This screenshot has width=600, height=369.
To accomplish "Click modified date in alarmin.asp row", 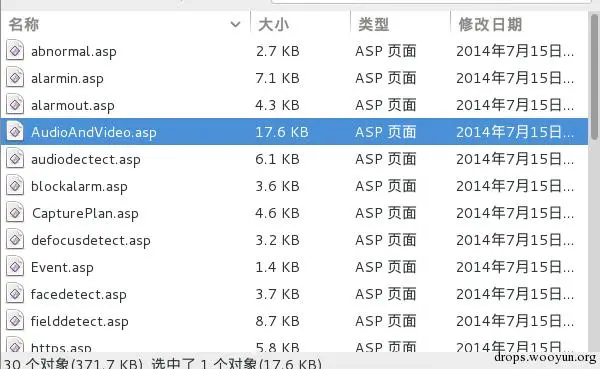I will [x=515, y=78].
